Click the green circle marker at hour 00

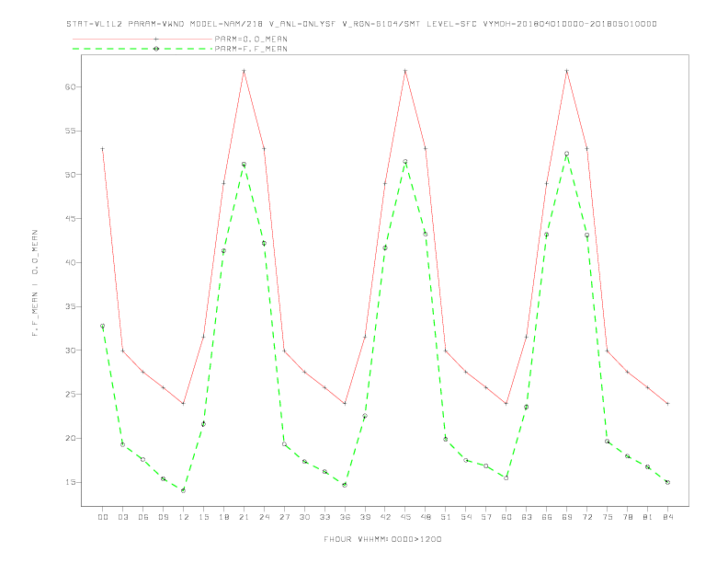pos(103,326)
